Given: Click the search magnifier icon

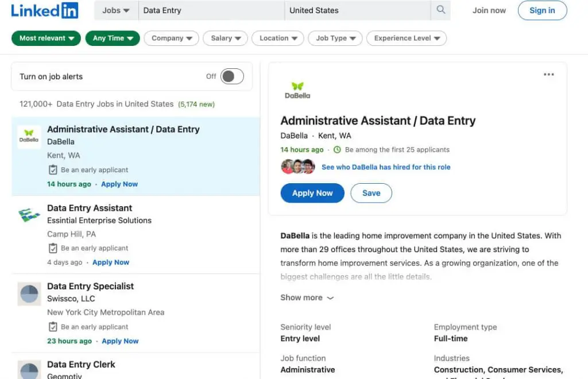Looking at the screenshot, I should click(441, 10).
